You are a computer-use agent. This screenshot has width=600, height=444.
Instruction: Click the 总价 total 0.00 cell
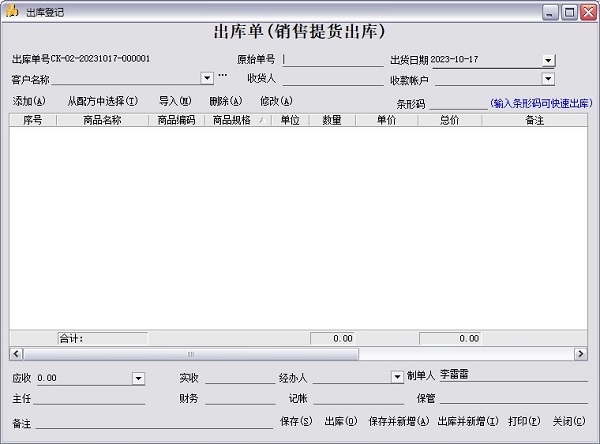pos(450,338)
